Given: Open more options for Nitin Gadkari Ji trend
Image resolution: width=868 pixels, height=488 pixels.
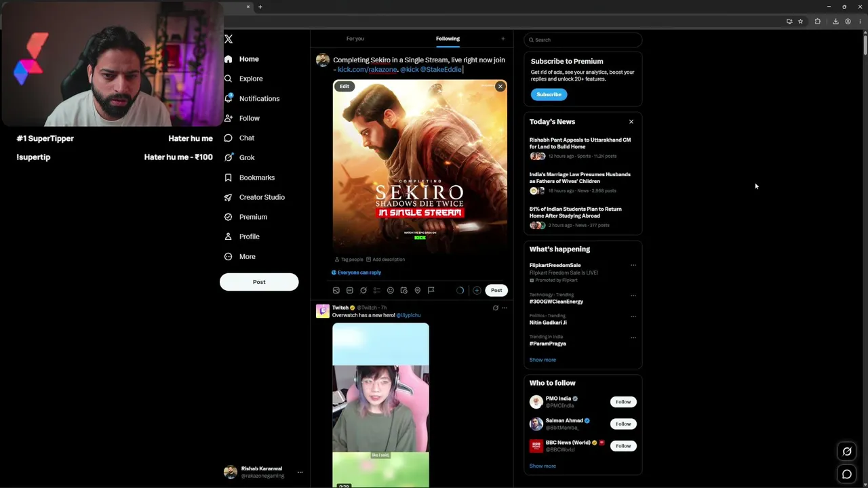Looking at the screenshot, I should click(633, 317).
